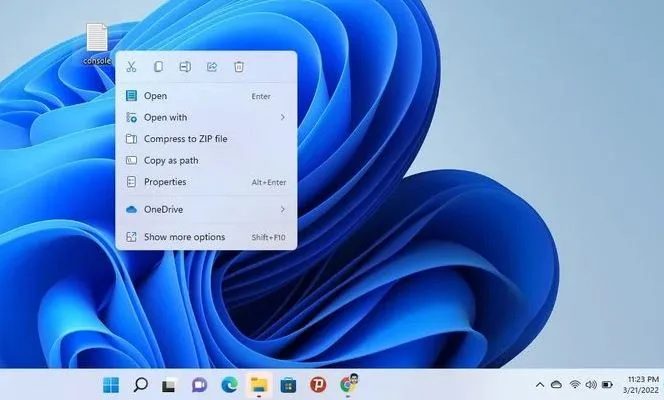Click the Rename icon in context menu
Screen dimensions: 664x400
(185, 66)
